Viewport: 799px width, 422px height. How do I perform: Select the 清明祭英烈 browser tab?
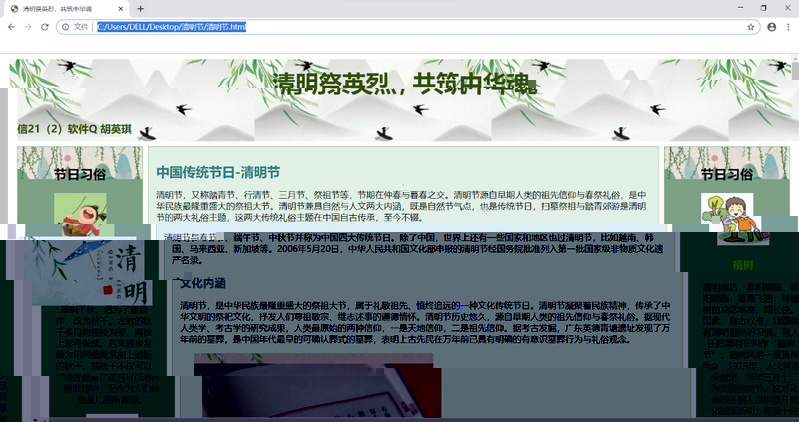(60, 8)
